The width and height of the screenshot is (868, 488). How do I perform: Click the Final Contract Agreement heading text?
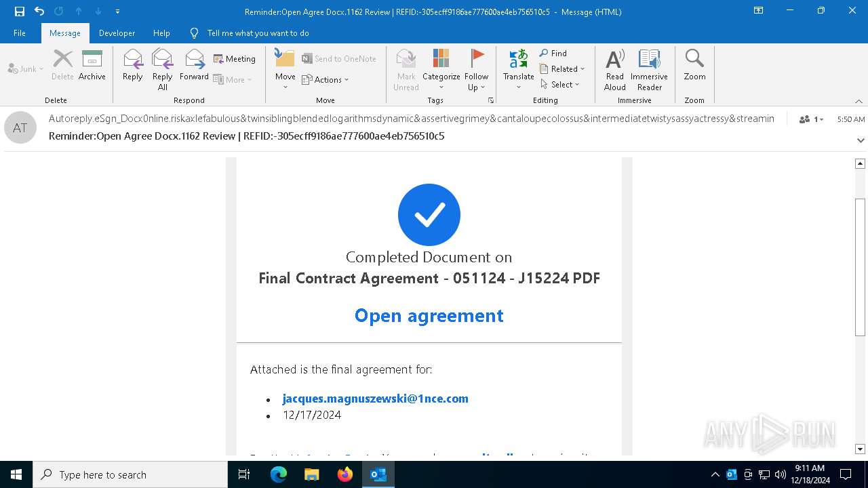click(429, 279)
